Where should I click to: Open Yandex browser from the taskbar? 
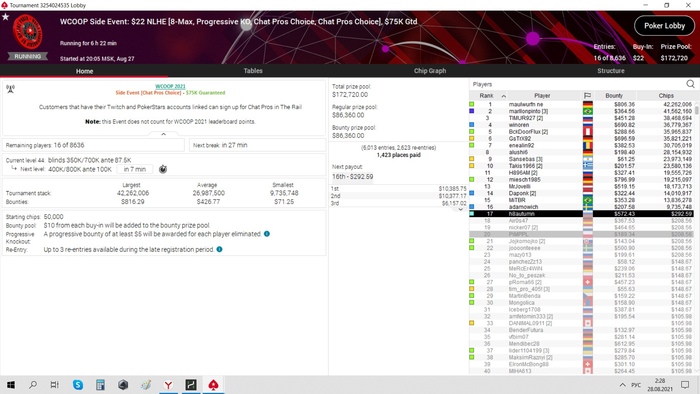[x=168, y=385]
